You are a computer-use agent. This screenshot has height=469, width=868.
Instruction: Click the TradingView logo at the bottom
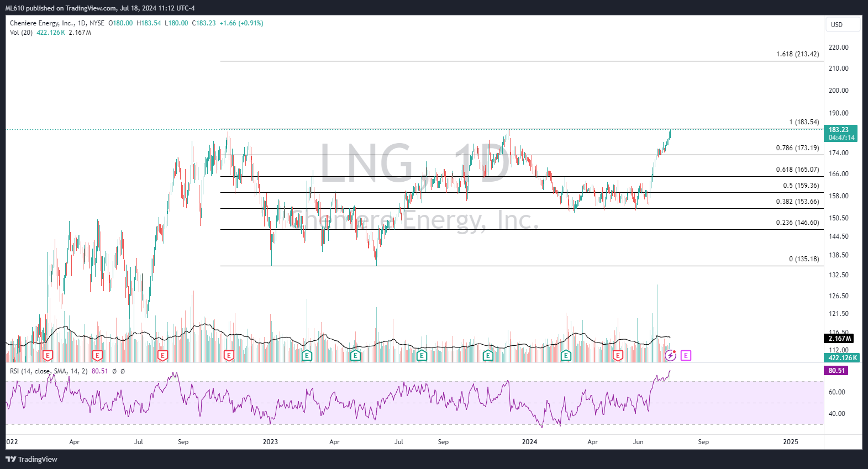click(x=31, y=459)
